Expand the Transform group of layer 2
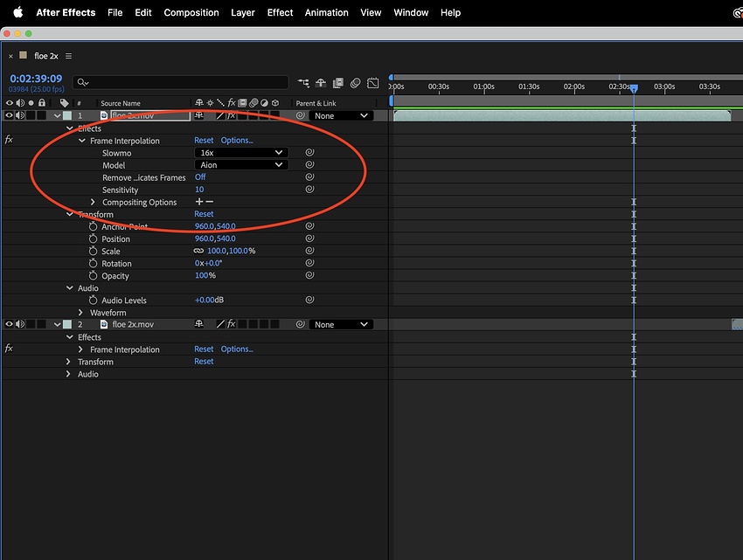 (68, 362)
